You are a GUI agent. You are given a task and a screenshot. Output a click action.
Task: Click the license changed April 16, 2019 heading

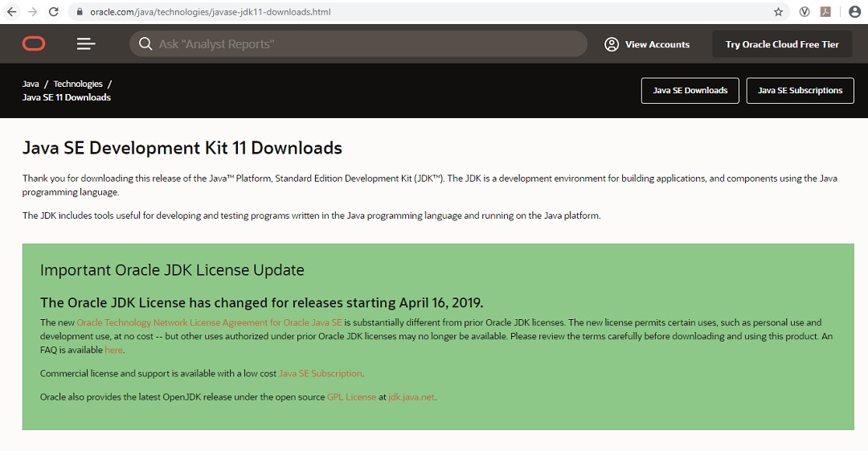click(261, 302)
